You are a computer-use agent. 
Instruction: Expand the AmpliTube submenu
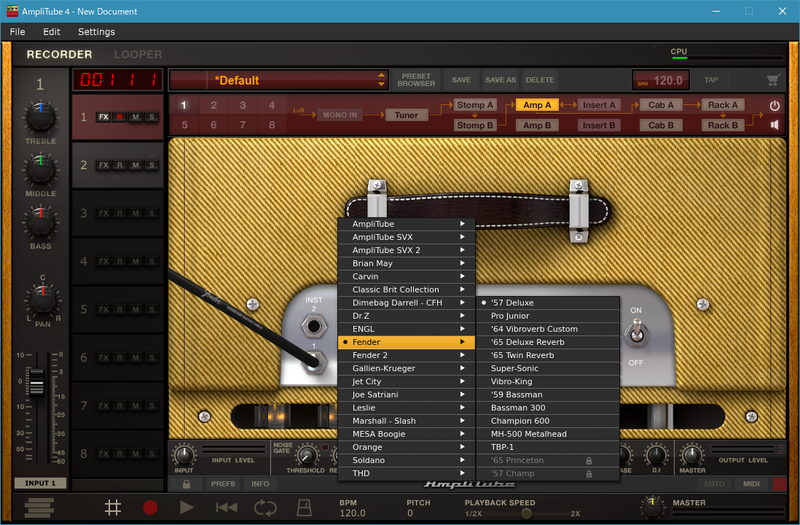[x=407, y=224]
